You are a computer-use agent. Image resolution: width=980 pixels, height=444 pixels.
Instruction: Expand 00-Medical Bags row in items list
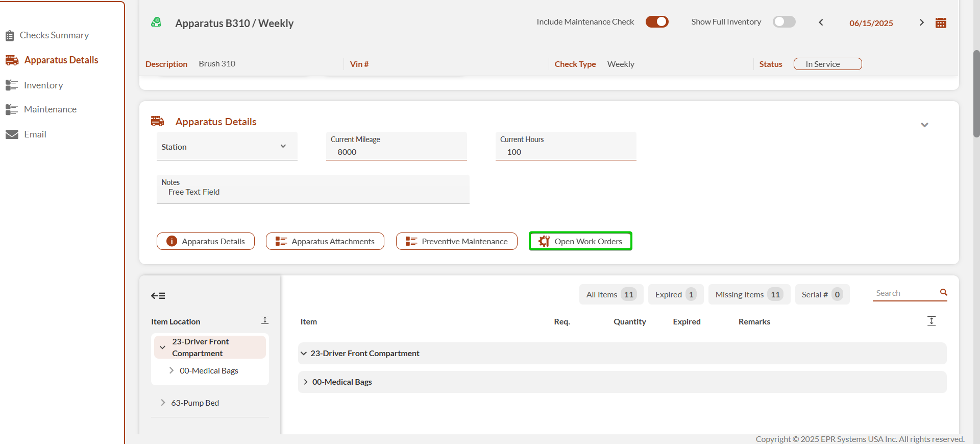pyautogui.click(x=305, y=382)
